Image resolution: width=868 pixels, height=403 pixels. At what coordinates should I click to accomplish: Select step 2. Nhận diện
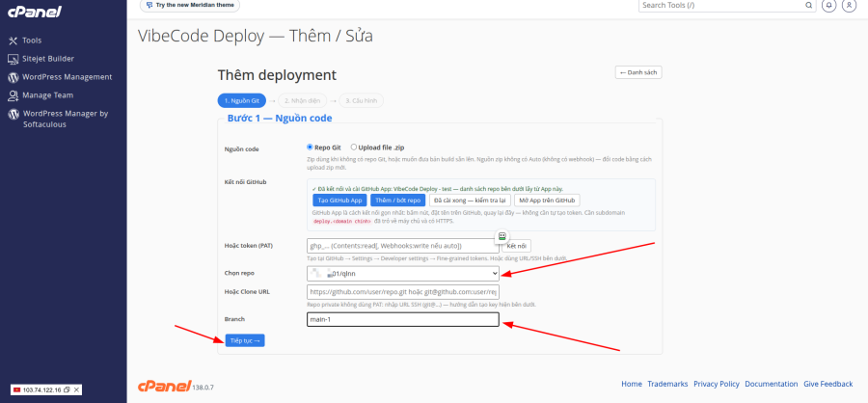pyautogui.click(x=302, y=100)
